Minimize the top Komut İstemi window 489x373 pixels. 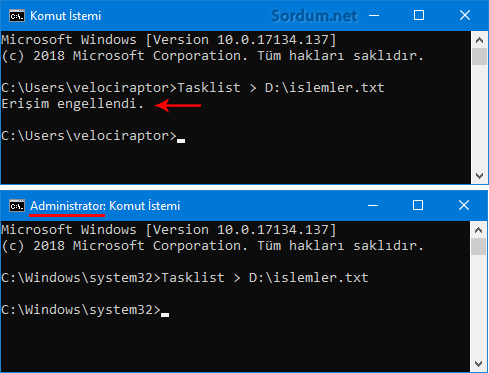(374, 15)
